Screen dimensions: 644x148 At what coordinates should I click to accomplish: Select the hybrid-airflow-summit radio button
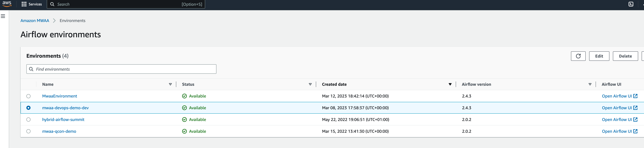[28, 120]
